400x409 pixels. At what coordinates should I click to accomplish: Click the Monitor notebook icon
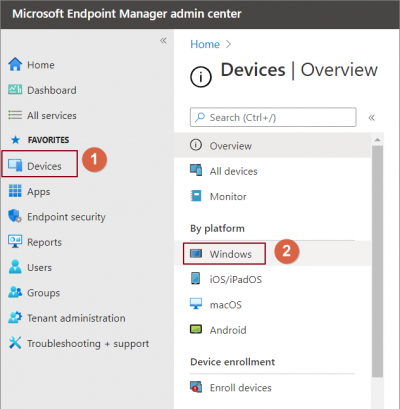pos(196,196)
